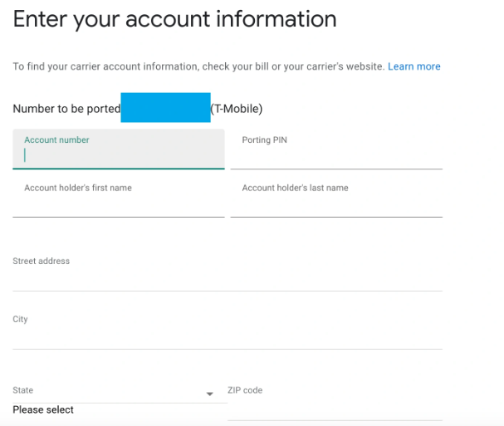Focus the Porting PIN field
Image resolution: width=504 pixels, height=426 pixels.
click(335, 155)
